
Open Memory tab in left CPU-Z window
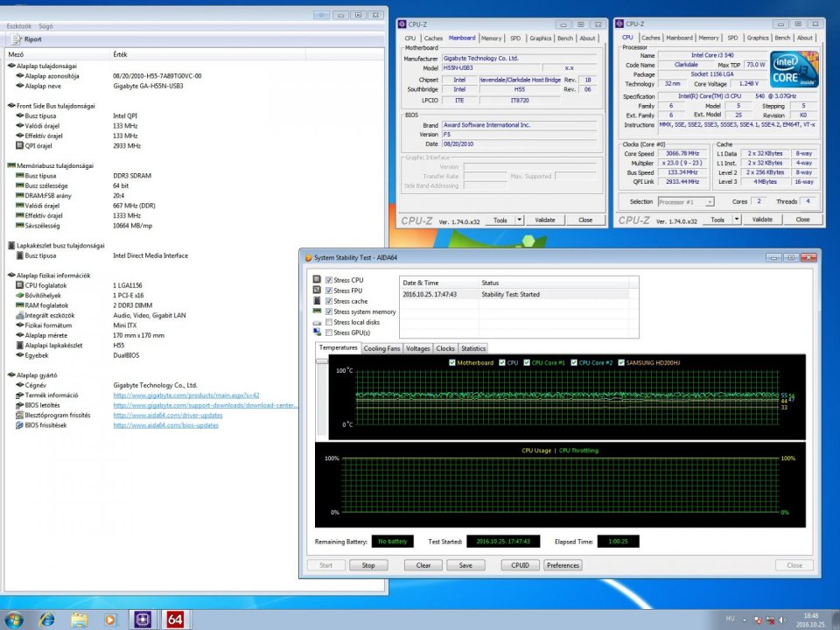click(x=491, y=38)
